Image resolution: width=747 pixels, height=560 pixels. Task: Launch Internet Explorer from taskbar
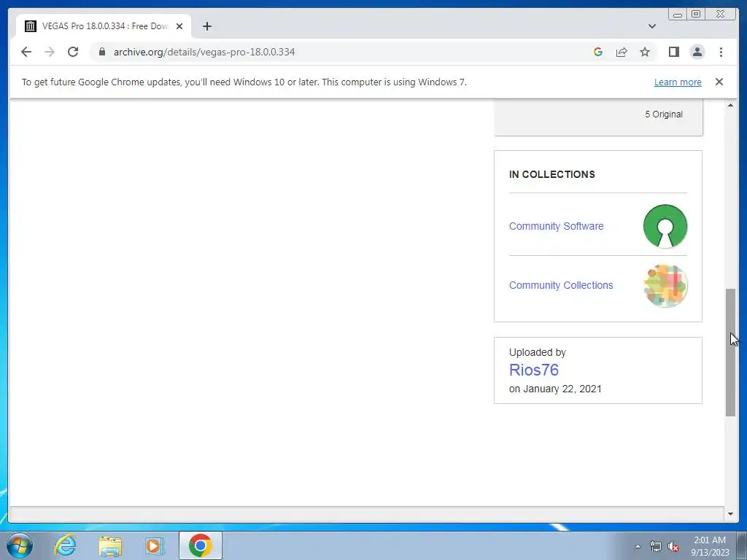pos(65,545)
